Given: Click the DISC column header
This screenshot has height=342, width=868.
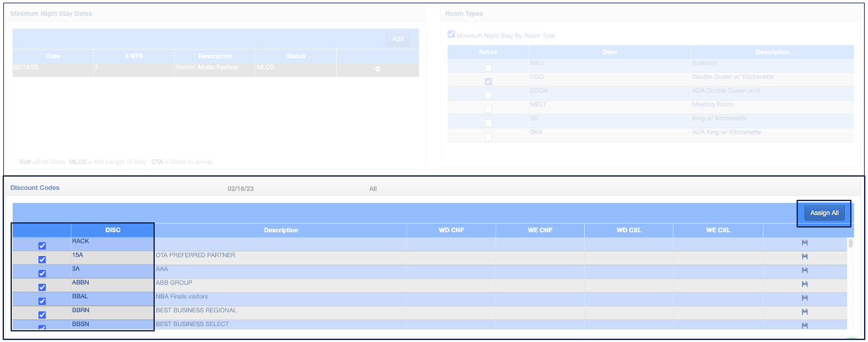Looking at the screenshot, I should (x=112, y=230).
